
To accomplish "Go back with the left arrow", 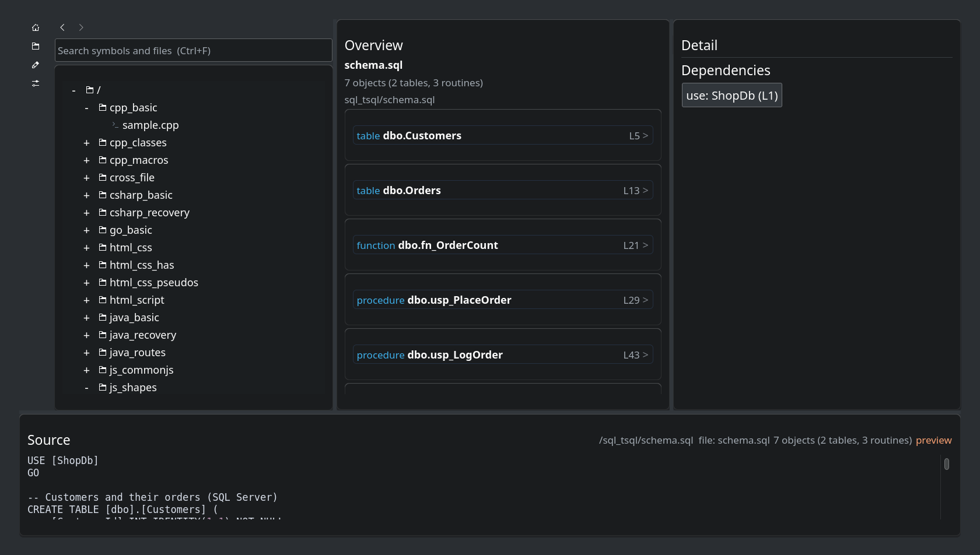I will [62, 27].
